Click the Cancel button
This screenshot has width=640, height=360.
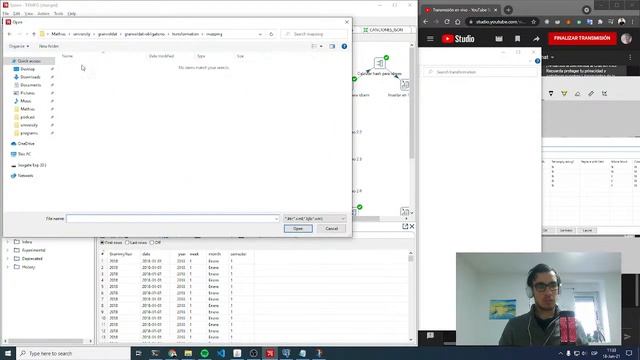331,229
